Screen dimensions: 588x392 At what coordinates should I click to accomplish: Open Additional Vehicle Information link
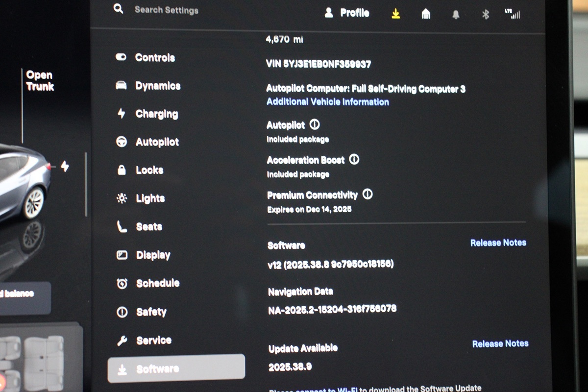pos(327,102)
